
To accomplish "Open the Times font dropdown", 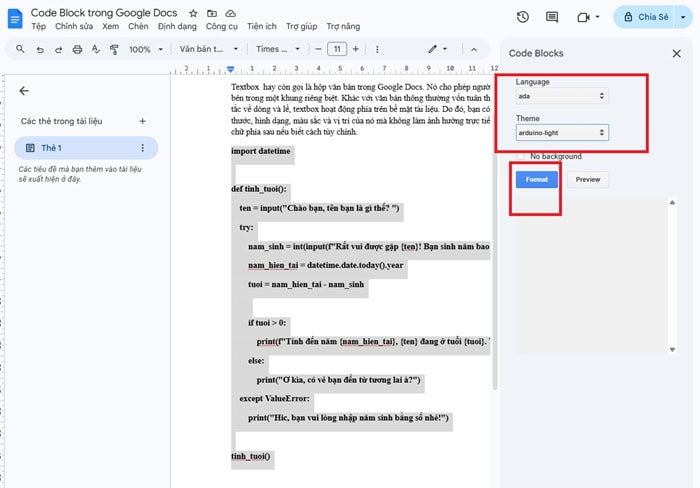I will [278, 49].
